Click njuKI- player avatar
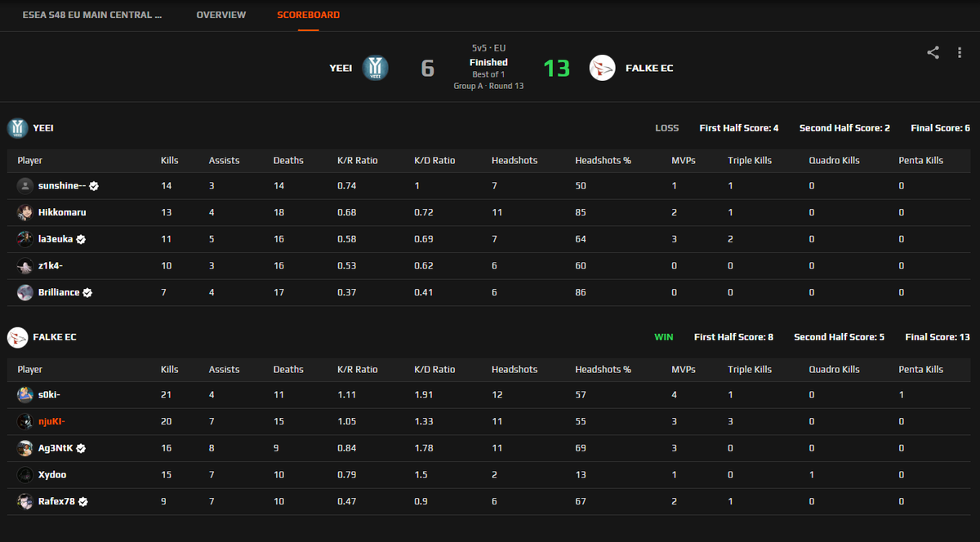Viewport: 980px width, 542px height. click(x=25, y=421)
